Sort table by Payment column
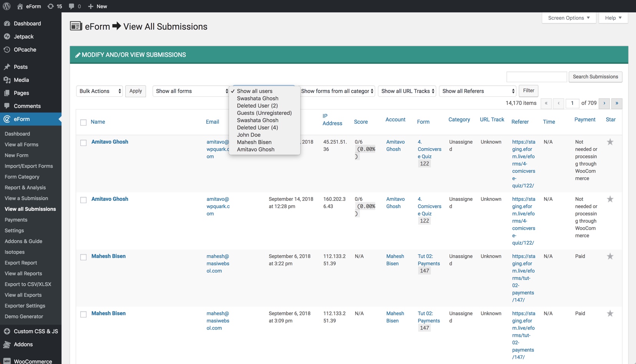 pos(585,119)
